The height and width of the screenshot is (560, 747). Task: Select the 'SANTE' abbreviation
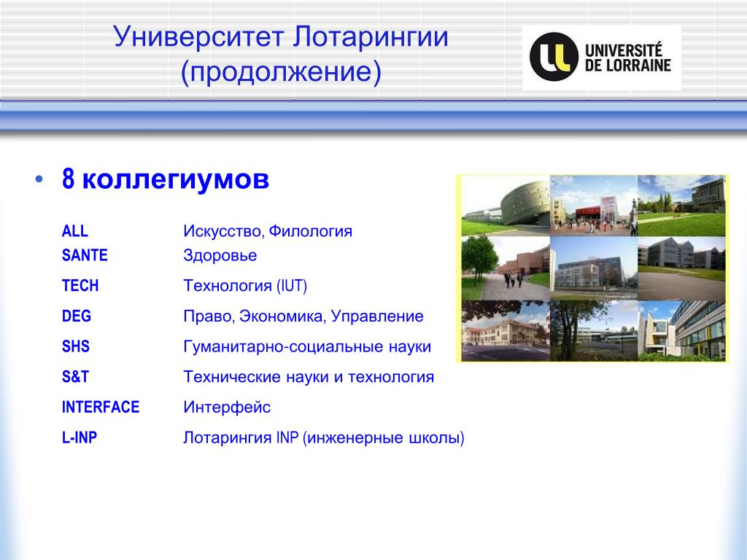click(x=85, y=255)
